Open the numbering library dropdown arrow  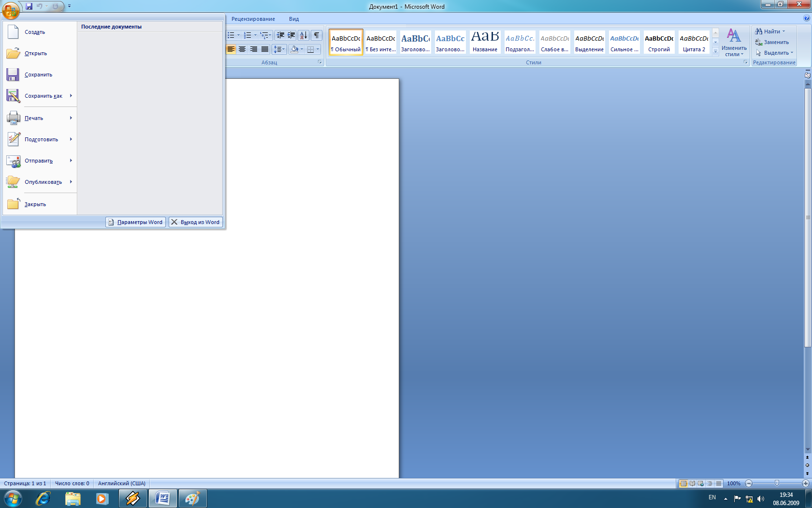click(x=255, y=35)
